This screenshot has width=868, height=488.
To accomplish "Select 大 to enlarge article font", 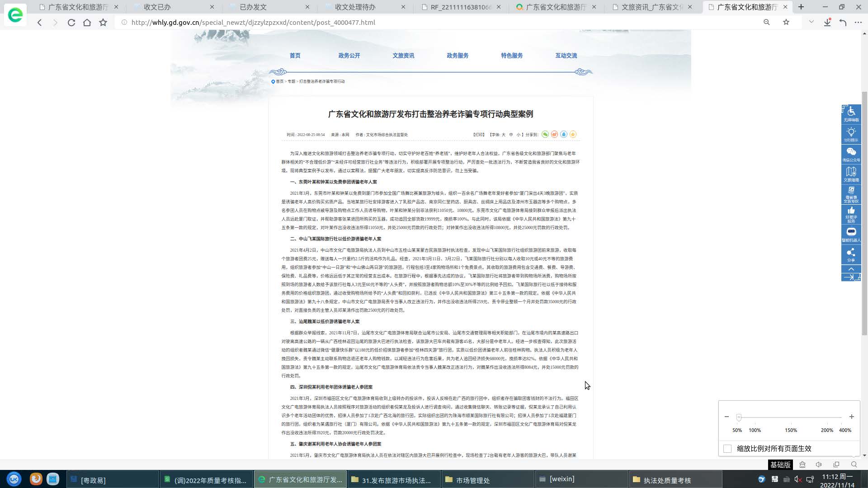I will 503,134.
